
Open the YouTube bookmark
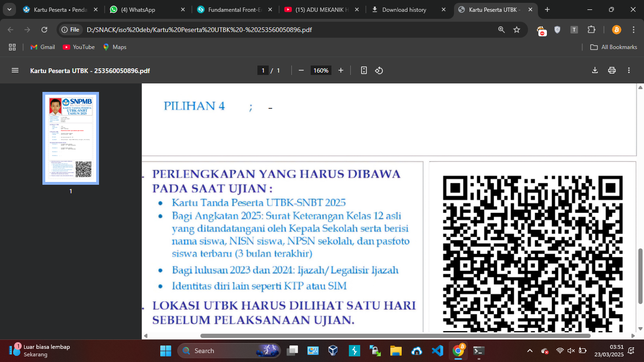[79, 47]
